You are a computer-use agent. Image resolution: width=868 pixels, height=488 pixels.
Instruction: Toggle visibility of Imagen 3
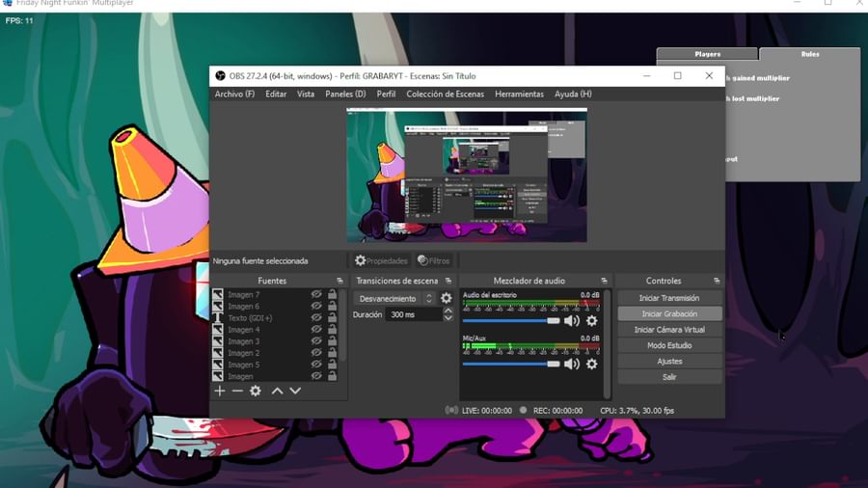click(x=316, y=341)
